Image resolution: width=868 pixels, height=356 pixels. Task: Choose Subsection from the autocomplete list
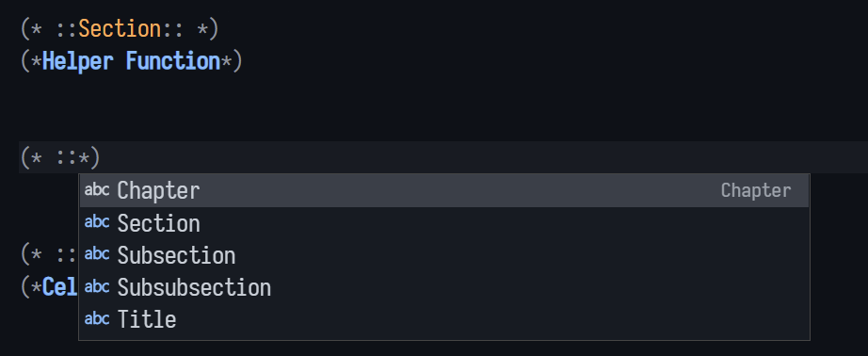pos(444,255)
